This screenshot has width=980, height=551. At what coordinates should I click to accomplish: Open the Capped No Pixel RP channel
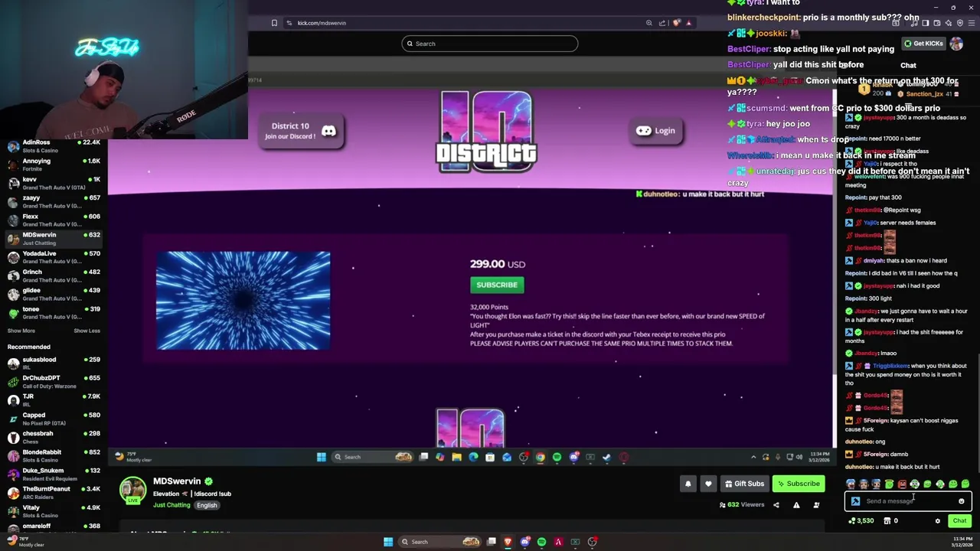tap(54, 419)
